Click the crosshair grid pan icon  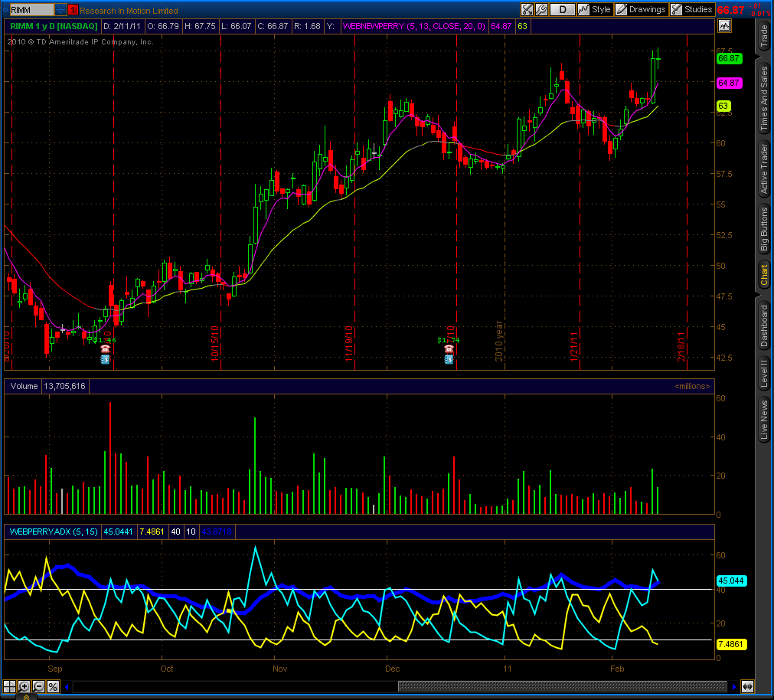coord(9,686)
